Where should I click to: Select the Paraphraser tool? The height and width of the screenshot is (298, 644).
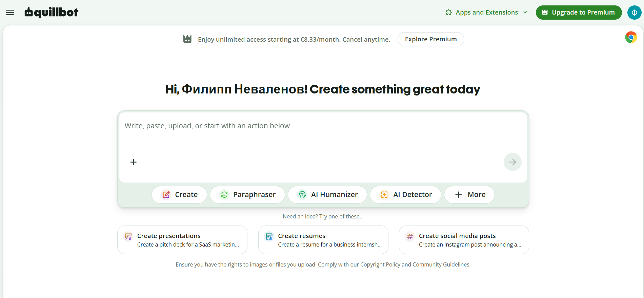(x=247, y=195)
